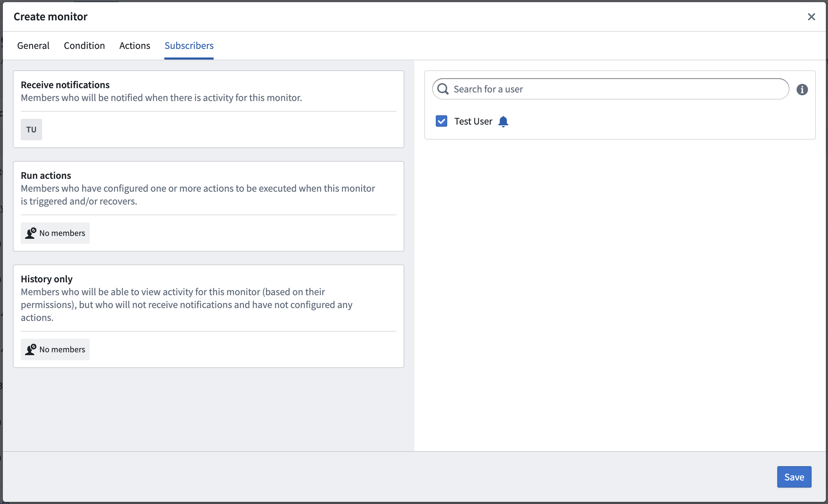Click the magnifier icon in search field
Screen dimensions: 828x504
click(443, 89)
